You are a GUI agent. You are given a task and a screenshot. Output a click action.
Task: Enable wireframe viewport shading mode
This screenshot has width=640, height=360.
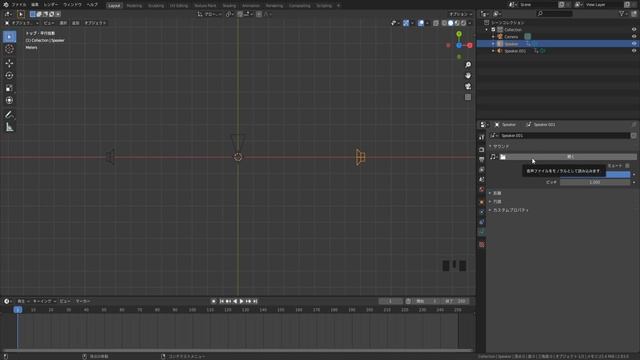point(444,23)
